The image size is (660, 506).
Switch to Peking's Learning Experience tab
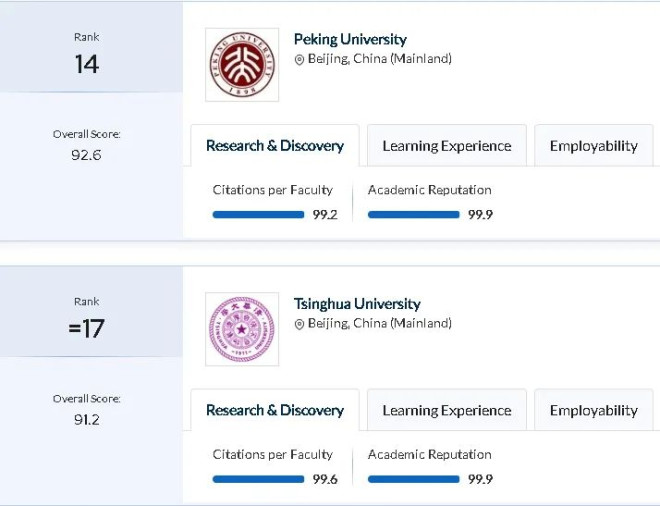point(446,146)
